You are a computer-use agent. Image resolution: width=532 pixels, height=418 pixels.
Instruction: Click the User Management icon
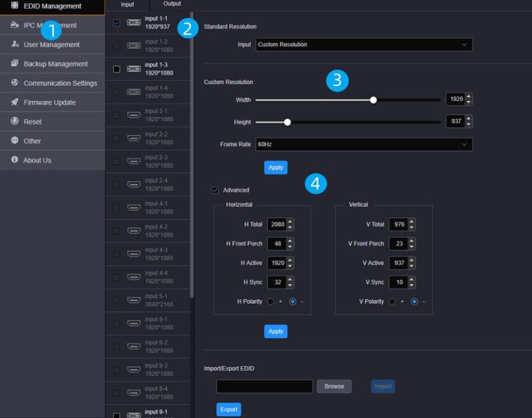click(15, 44)
